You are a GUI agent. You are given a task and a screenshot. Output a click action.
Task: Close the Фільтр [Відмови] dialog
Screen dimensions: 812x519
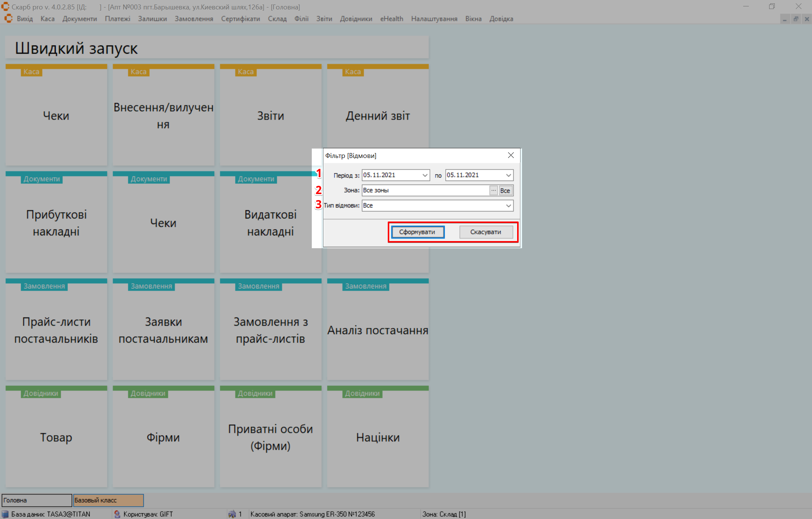tap(511, 155)
